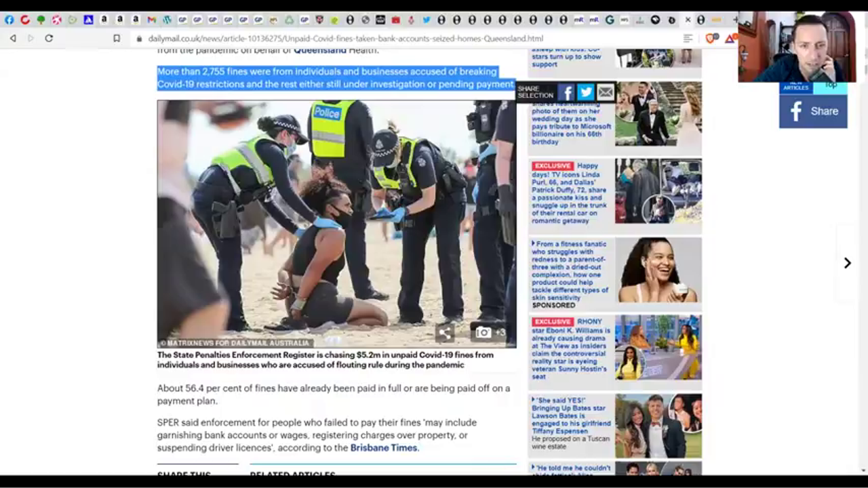Click the share icon on the police photo
The height and width of the screenshot is (488, 868).
444,332
